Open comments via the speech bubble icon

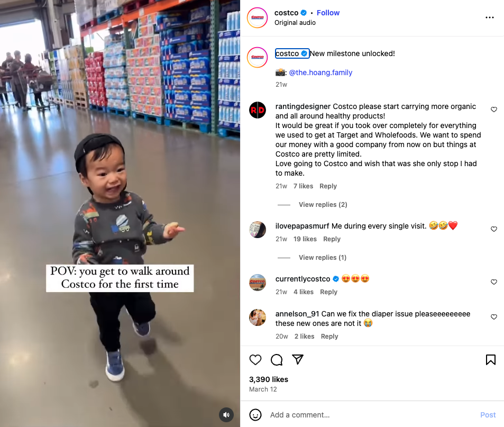277,360
